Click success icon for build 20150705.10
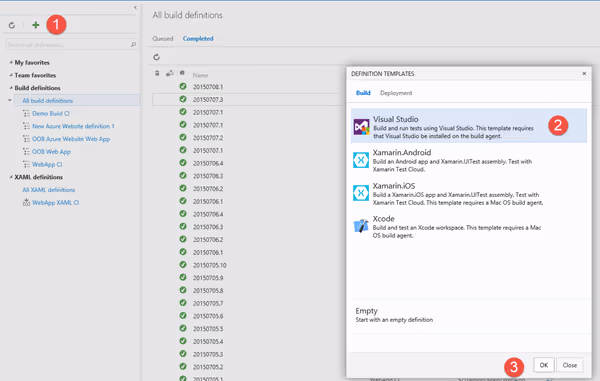This screenshot has width=600, height=381. point(183,264)
